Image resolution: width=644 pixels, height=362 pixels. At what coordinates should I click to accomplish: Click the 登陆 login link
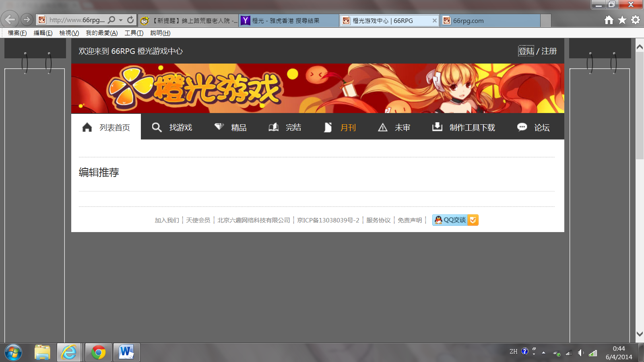click(526, 51)
